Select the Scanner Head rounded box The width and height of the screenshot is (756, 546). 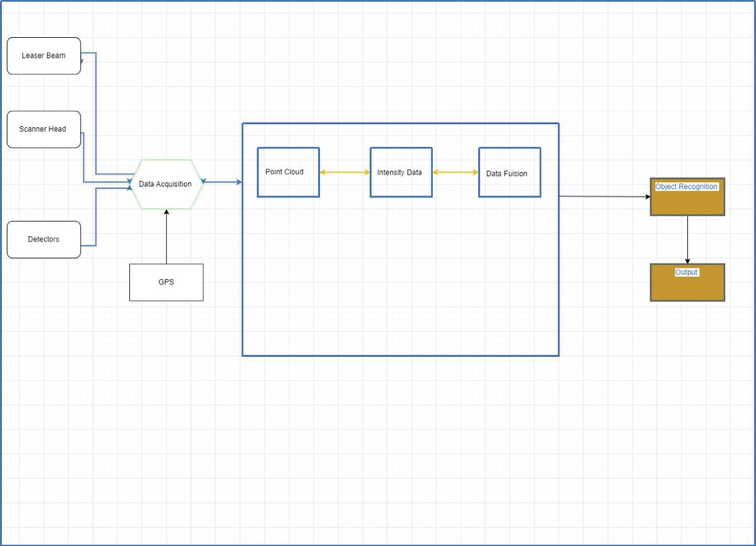44,129
